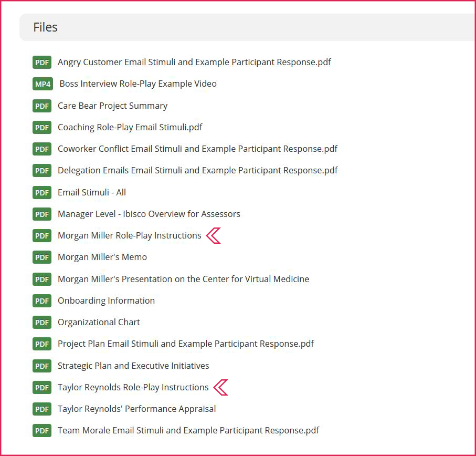
Task: Open Boss Interview Role-Play Example Video
Action: pos(137,84)
